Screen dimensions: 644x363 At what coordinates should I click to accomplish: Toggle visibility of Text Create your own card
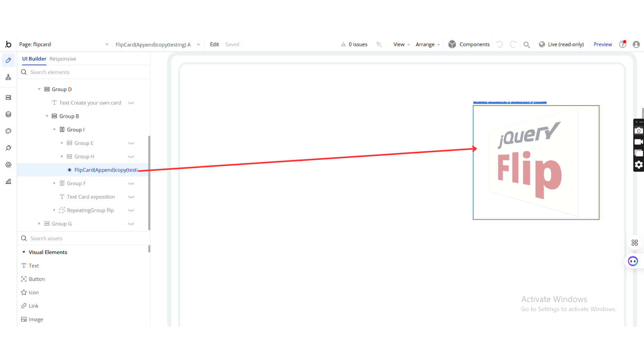point(131,103)
